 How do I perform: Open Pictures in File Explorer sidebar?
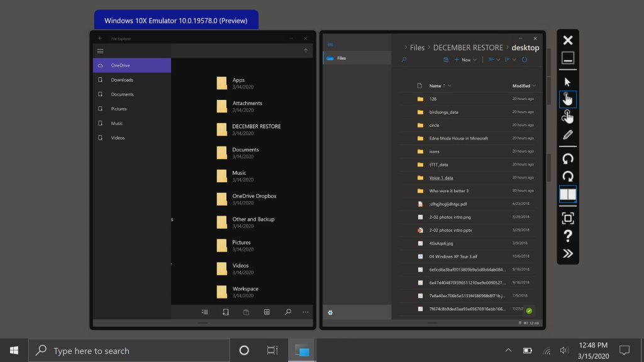point(132,109)
